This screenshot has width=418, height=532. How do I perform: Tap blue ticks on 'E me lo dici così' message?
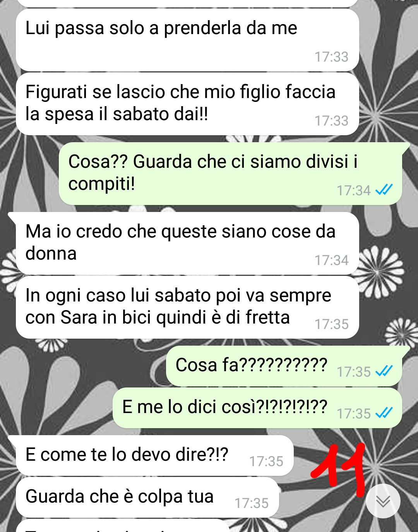click(x=384, y=413)
